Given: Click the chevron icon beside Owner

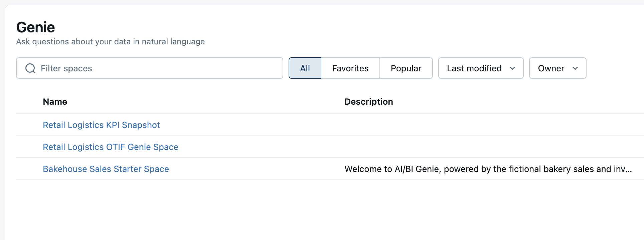Looking at the screenshot, I should click(575, 68).
